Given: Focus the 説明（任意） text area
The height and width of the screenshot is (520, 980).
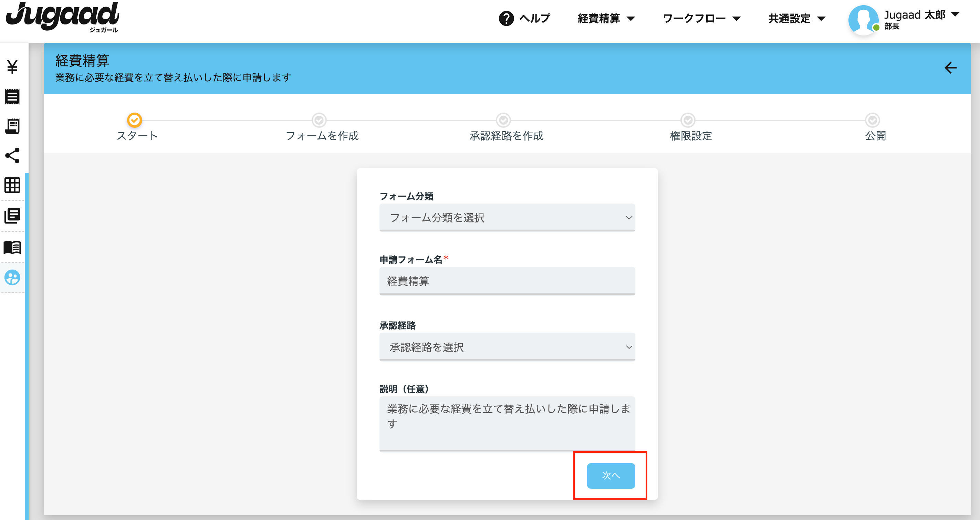Looking at the screenshot, I should (x=507, y=424).
